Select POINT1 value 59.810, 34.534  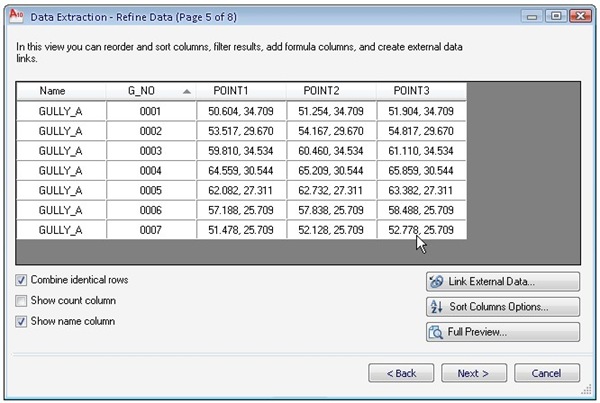pyautogui.click(x=241, y=151)
